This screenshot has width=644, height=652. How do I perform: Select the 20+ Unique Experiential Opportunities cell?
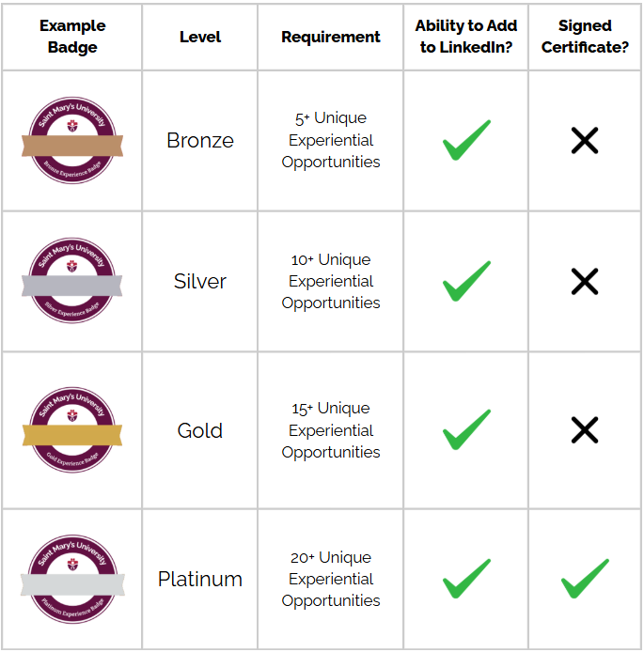pyautogui.click(x=331, y=579)
